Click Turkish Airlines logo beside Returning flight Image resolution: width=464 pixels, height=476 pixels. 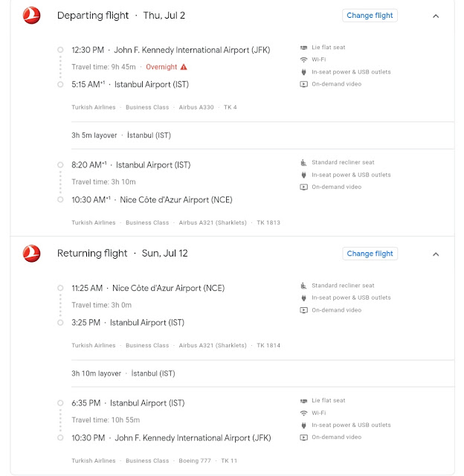[31, 253]
